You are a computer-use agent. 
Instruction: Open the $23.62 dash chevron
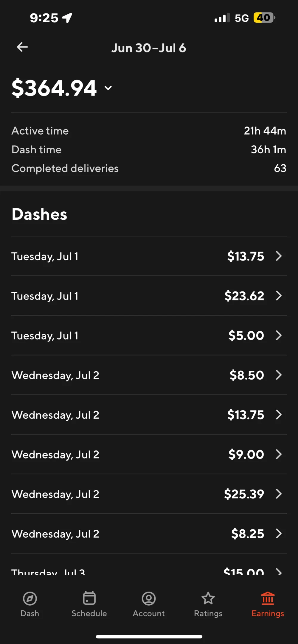pos(279,296)
